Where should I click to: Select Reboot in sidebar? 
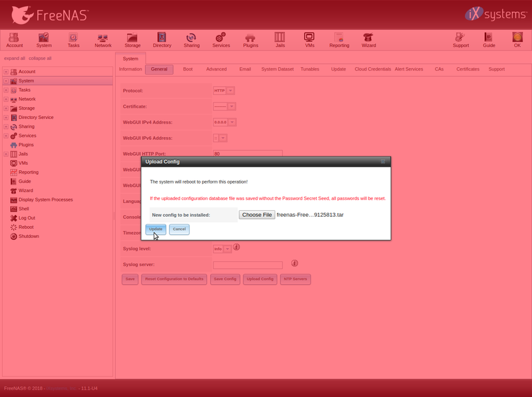(x=26, y=227)
